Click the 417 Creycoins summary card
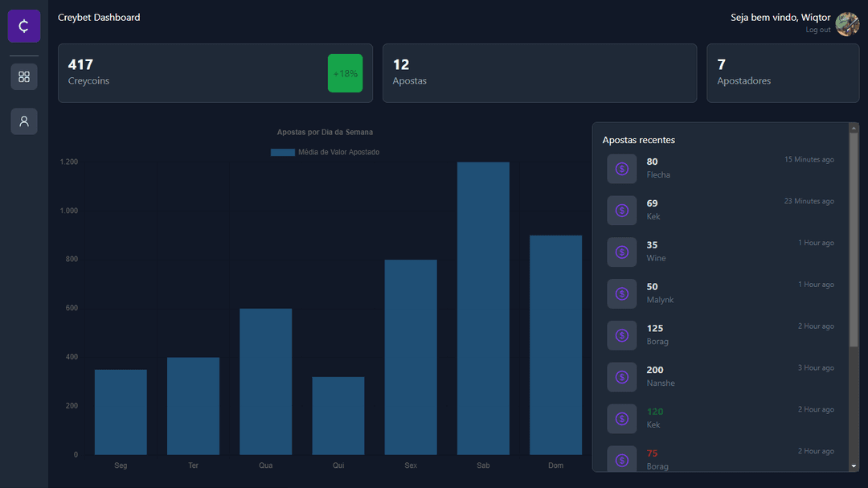Viewport: 868px width, 488px height. [x=215, y=72]
